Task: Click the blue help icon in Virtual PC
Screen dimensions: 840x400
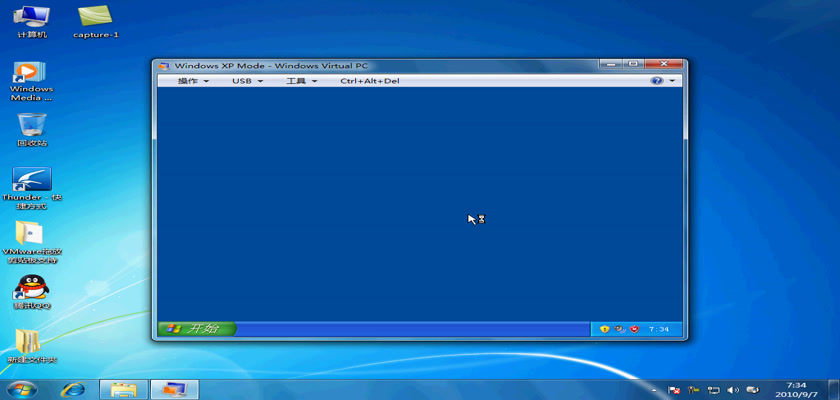Action: pos(657,81)
